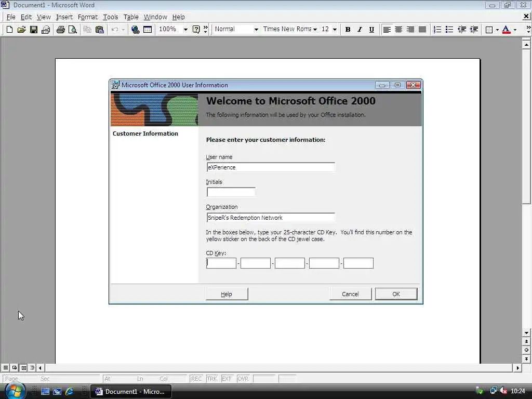
Task: Open the Format menu
Action: [87, 17]
